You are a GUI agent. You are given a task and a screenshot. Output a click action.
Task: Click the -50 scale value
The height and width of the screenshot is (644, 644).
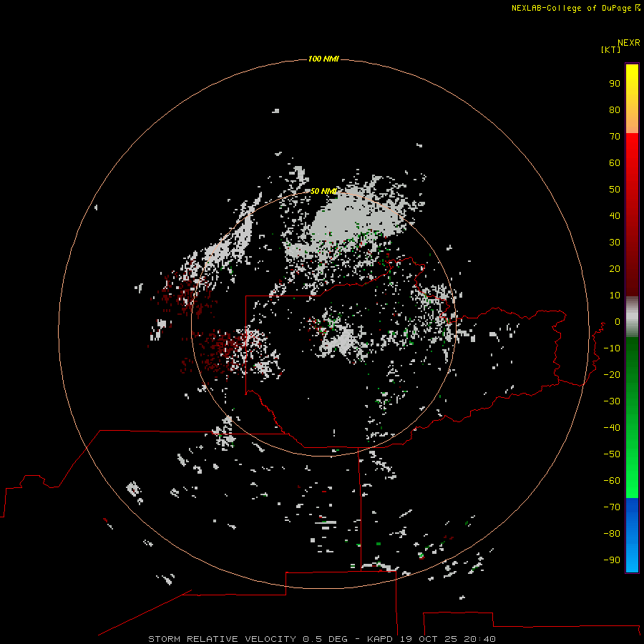612,454
